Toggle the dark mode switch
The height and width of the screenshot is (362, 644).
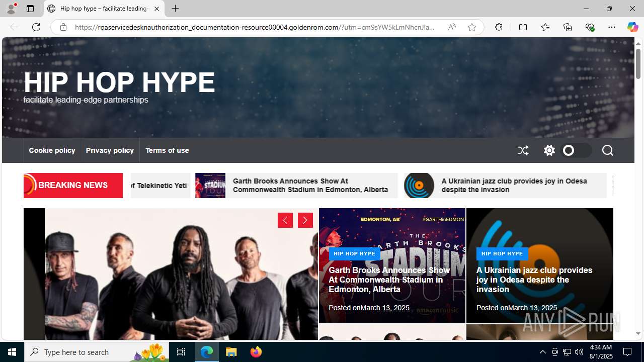[x=576, y=150]
